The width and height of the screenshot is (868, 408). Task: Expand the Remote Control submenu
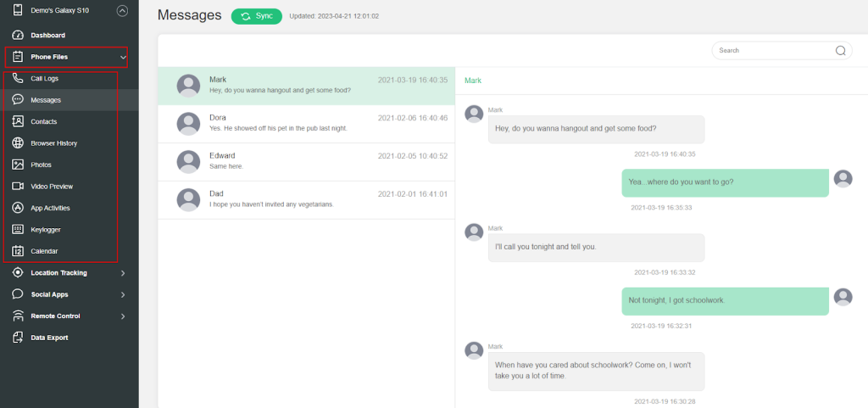tap(123, 316)
